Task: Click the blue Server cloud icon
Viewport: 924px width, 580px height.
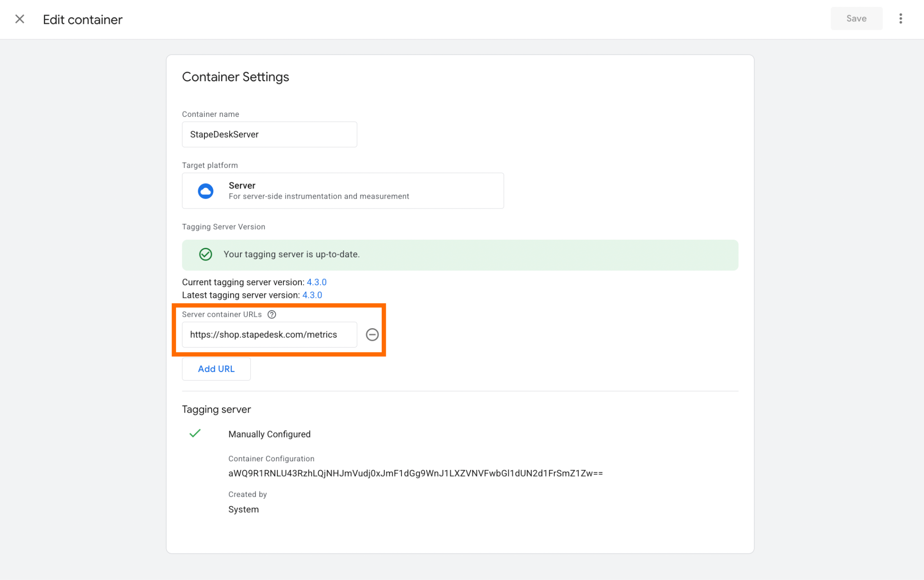Action: [x=206, y=191]
